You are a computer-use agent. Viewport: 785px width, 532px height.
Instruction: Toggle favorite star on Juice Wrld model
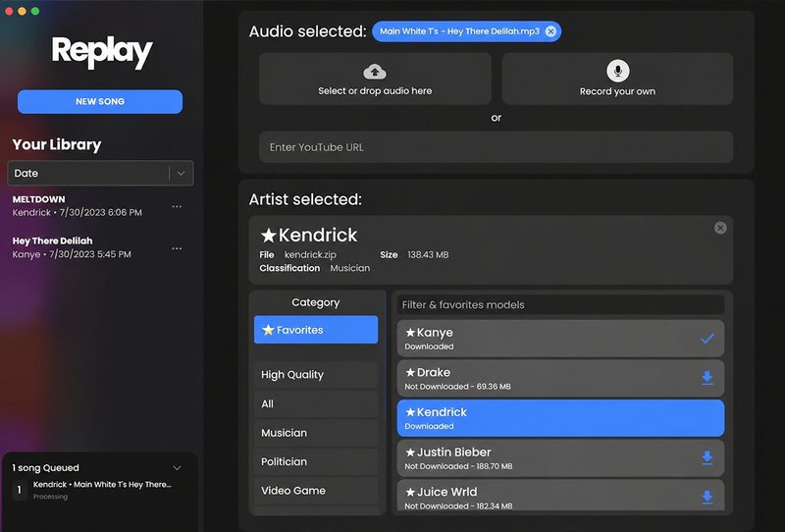click(x=410, y=492)
